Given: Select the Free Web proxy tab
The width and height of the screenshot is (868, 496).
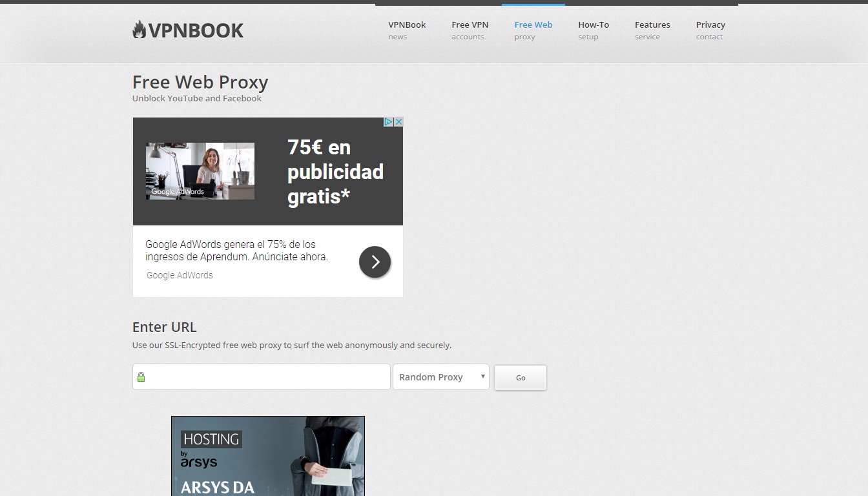Looking at the screenshot, I should coord(533,30).
